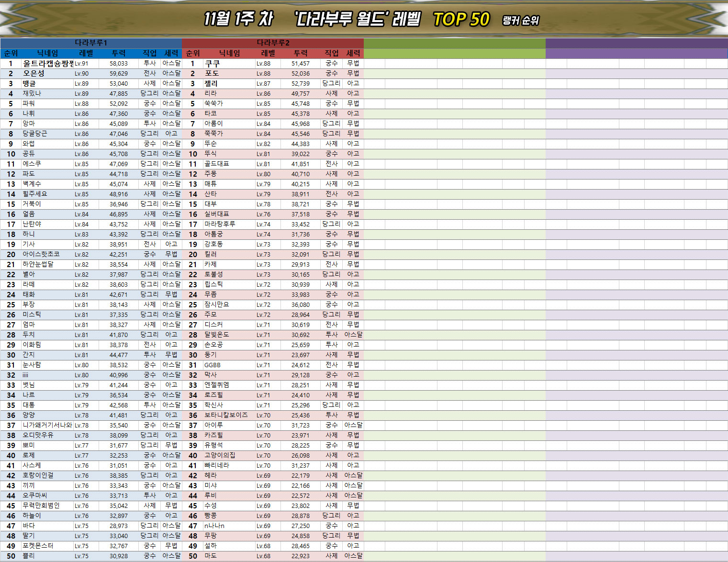Click the power value 52,739
Image resolution: width=728 pixels, height=562 pixels.
tap(300, 84)
